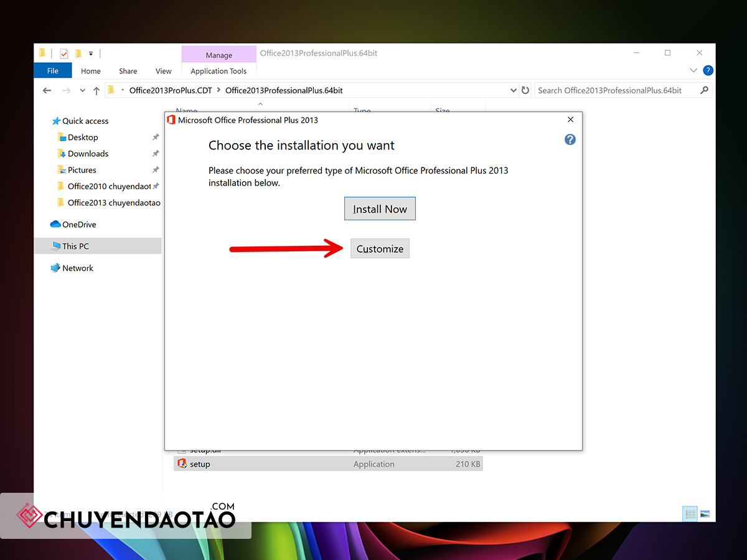
Task: Click the Install Now button
Action: [380, 209]
